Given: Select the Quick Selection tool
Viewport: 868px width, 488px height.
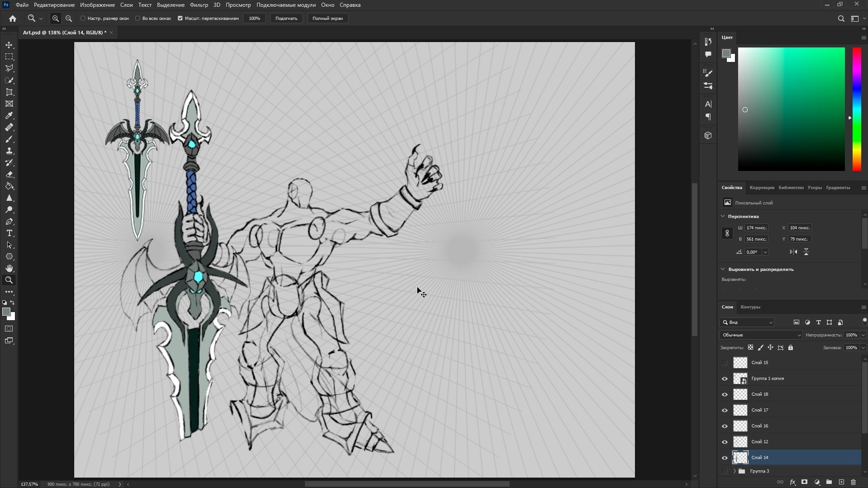Looking at the screenshot, I should (9, 81).
